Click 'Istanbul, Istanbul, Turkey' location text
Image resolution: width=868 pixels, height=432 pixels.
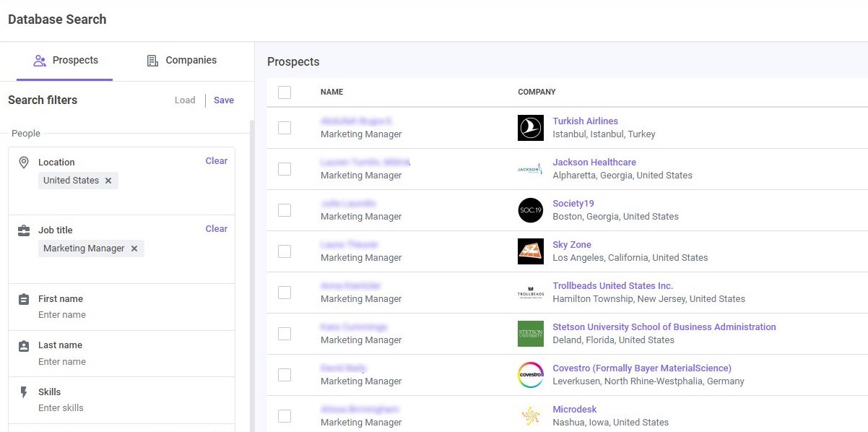coord(604,134)
